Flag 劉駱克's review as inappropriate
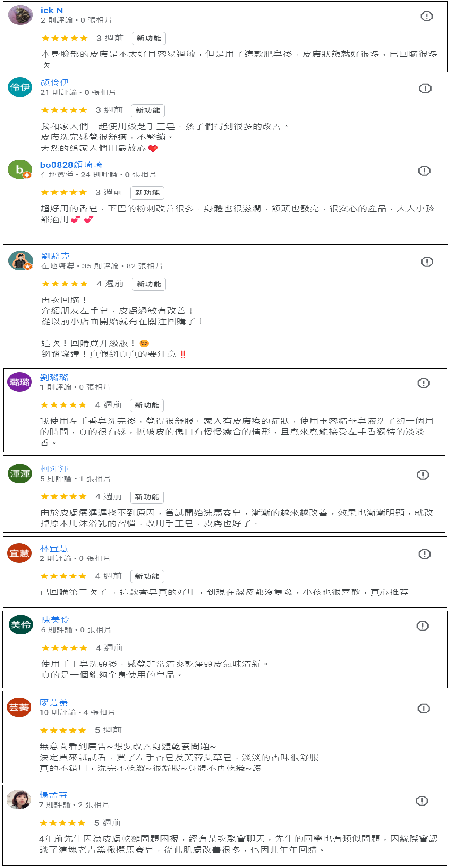451x868 pixels. pos(427,262)
